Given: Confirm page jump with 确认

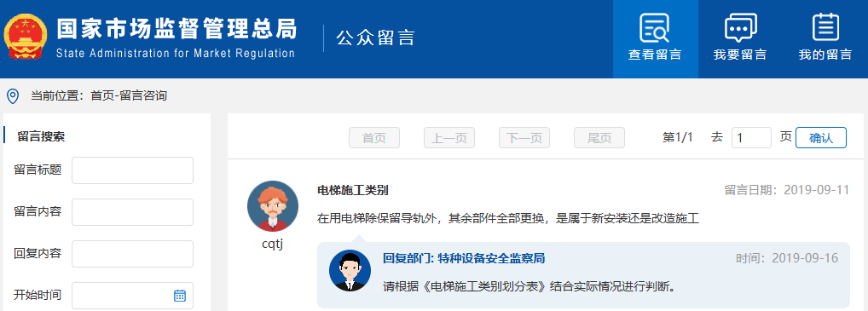Looking at the screenshot, I should 821,138.
